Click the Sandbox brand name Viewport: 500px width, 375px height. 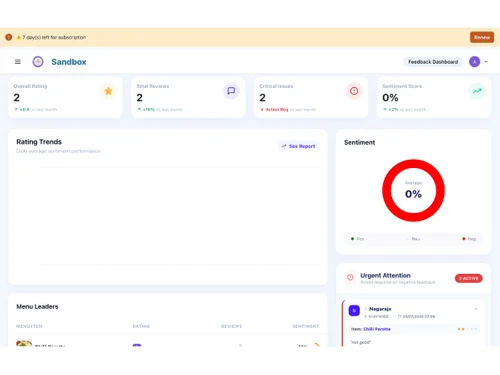click(x=69, y=62)
